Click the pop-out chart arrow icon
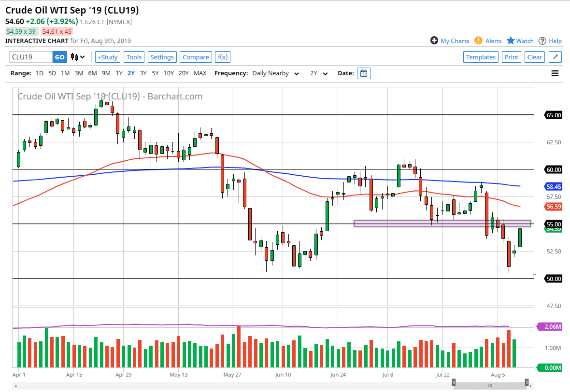This screenshot has width=570, height=392. 555,56
